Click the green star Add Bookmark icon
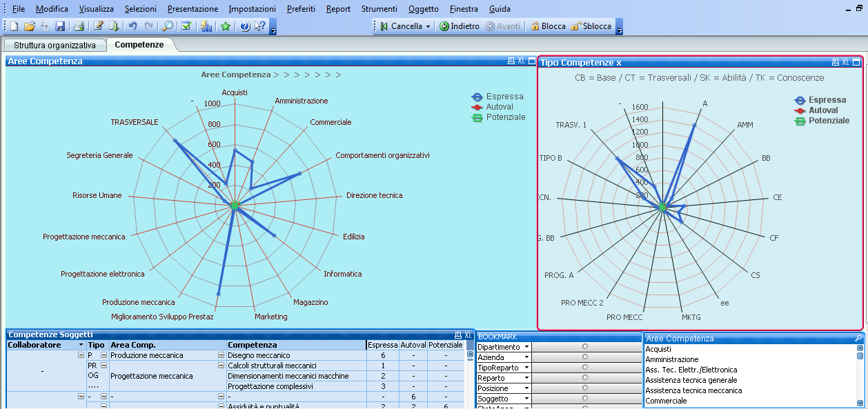This screenshot has width=868, height=409. point(225,26)
